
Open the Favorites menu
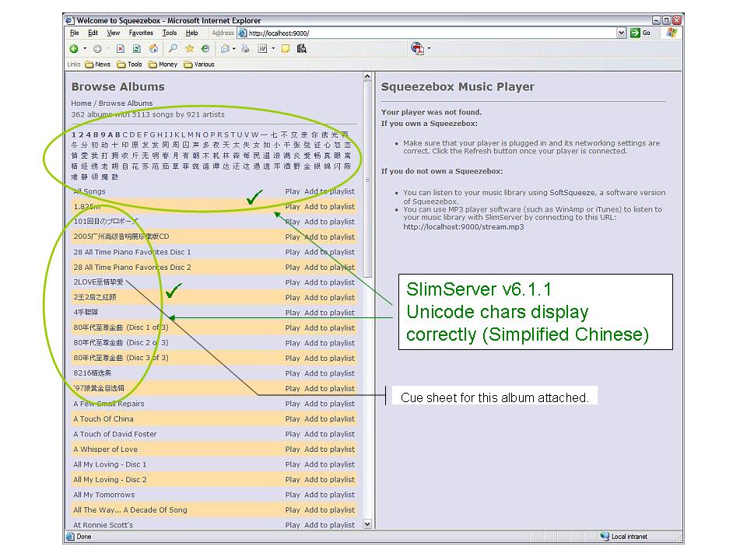point(141,33)
